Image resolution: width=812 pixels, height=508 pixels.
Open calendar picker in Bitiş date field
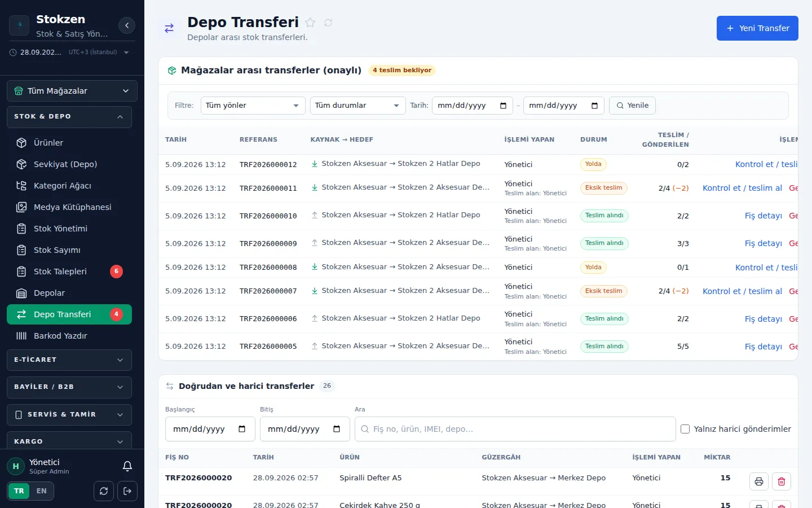click(x=337, y=429)
